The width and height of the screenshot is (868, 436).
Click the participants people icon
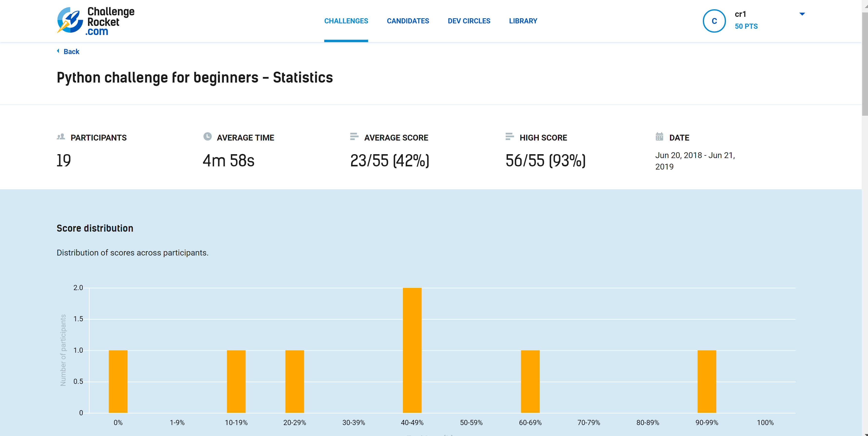point(61,137)
